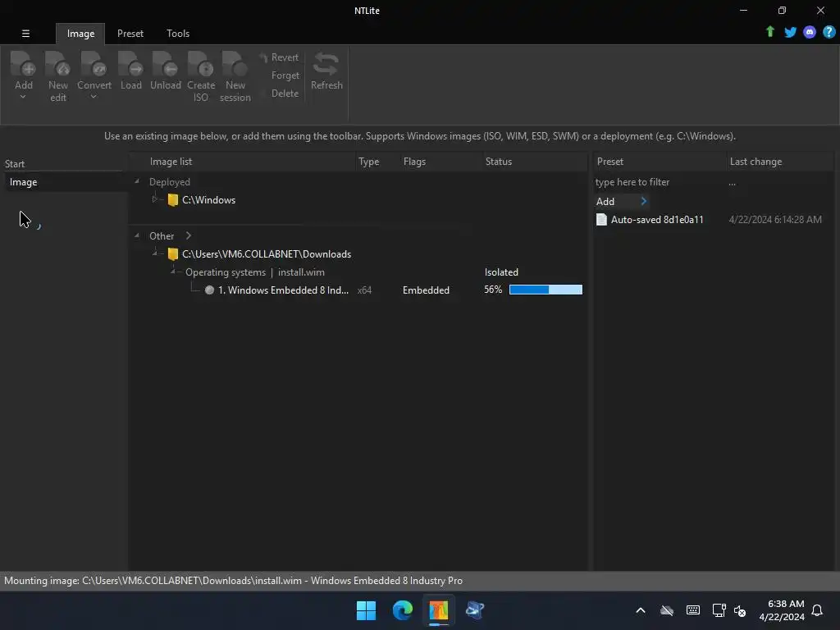Viewport: 840px width, 630px height.
Task: Expand the C:\Windows tree node
Action: [x=155, y=199]
